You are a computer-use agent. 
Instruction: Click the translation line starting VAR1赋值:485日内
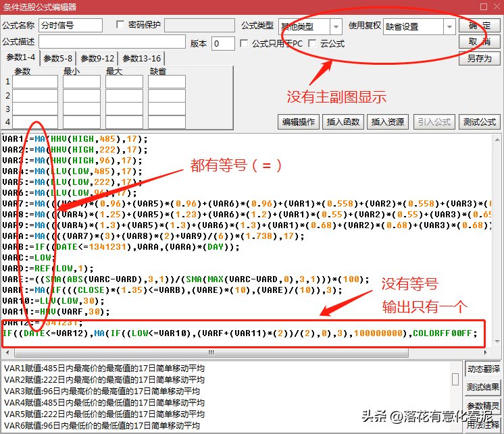point(104,369)
